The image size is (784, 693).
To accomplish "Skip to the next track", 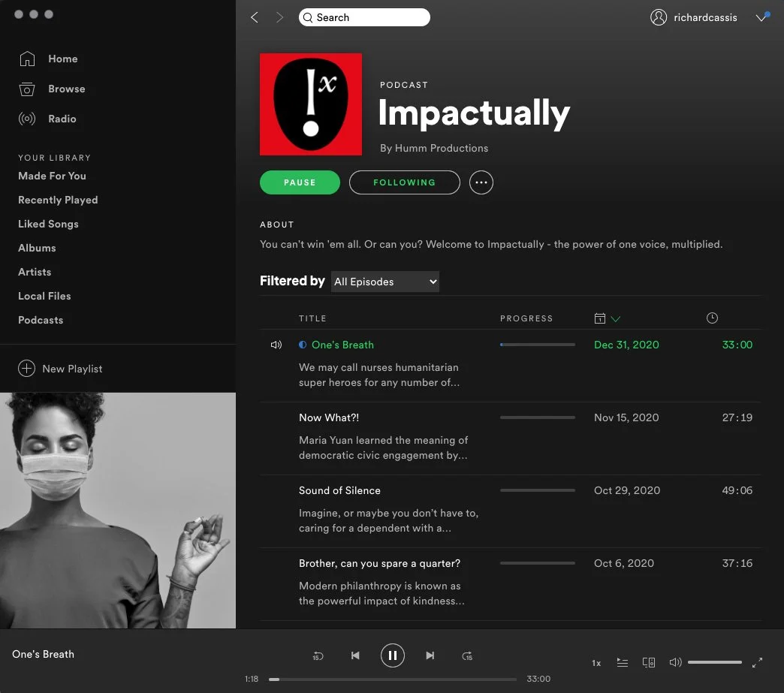I will click(430, 655).
